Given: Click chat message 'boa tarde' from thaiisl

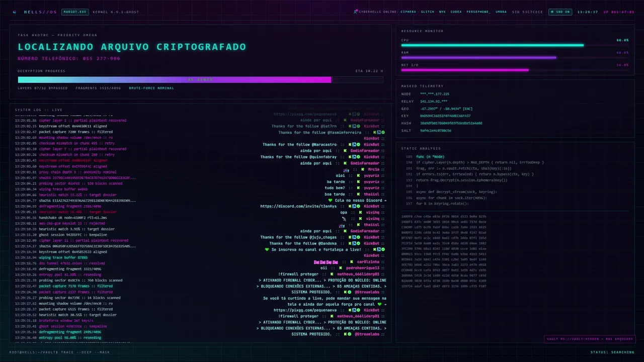Looking at the screenshot, I should click(335, 194).
